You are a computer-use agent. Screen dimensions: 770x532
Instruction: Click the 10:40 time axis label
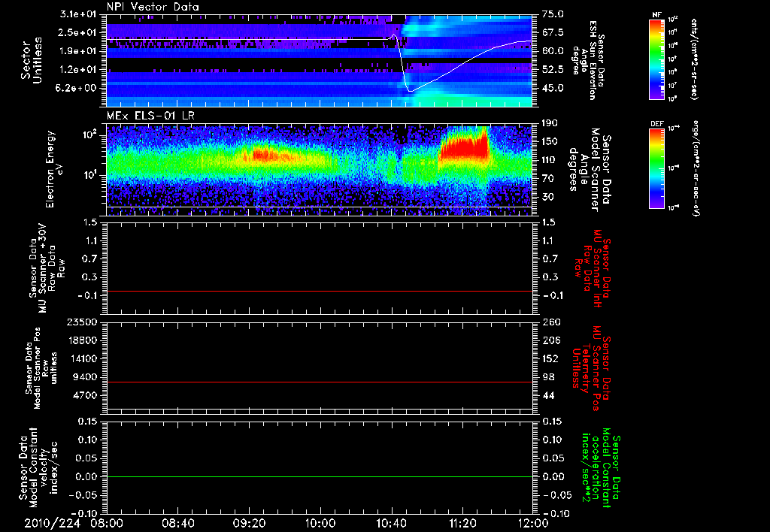pos(391,522)
